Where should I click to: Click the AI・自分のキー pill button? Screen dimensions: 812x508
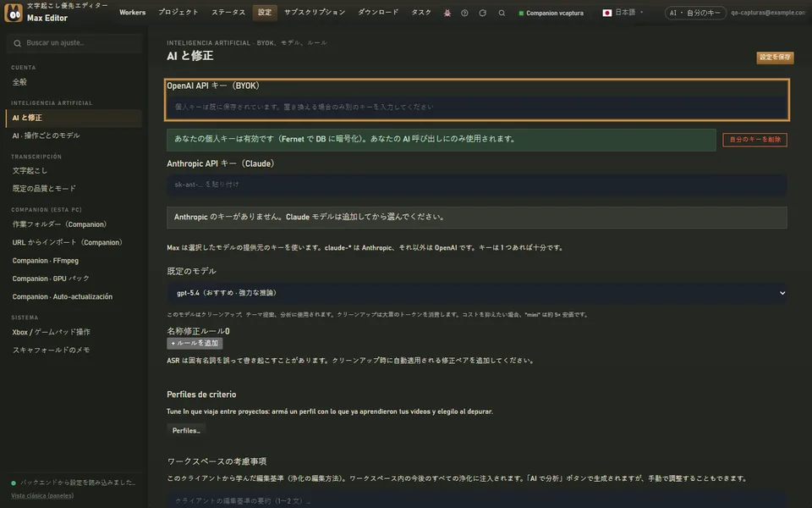tap(695, 13)
